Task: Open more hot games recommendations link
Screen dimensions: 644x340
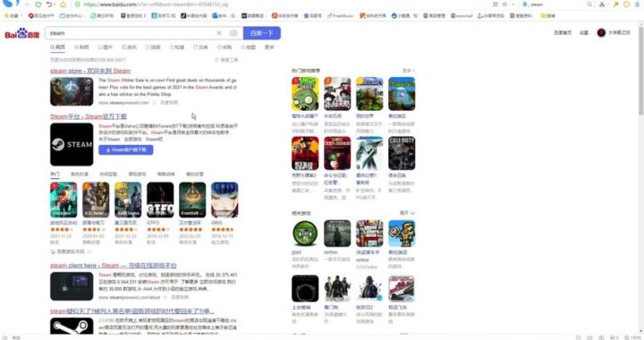Action: (x=408, y=71)
